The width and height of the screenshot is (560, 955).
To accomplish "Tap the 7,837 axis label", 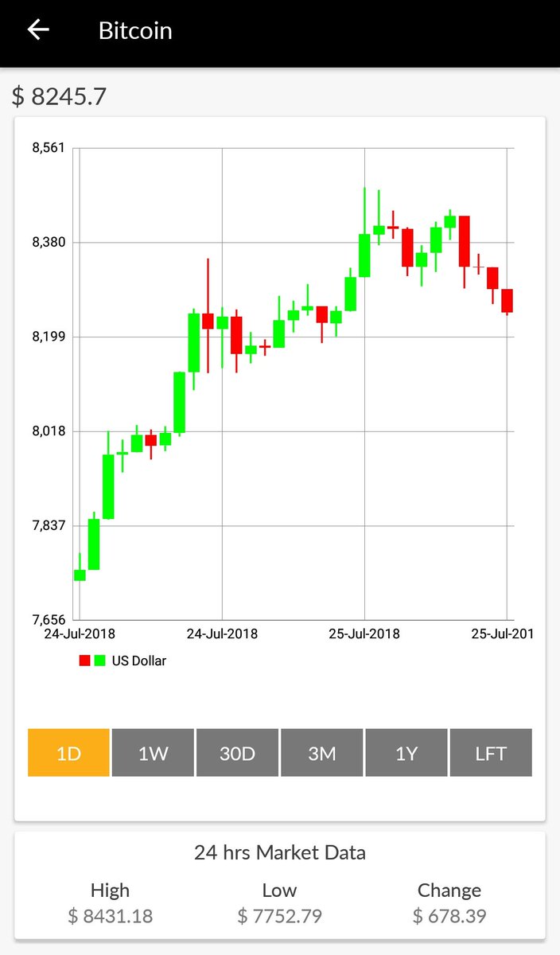I will [x=49, y=525].
